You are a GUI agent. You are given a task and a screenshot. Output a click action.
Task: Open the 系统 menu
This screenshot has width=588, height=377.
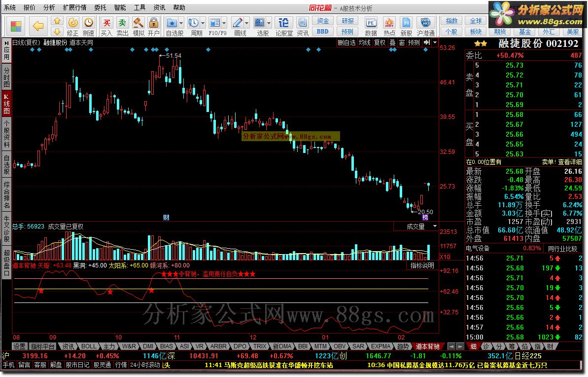click(x=10, y=7)
